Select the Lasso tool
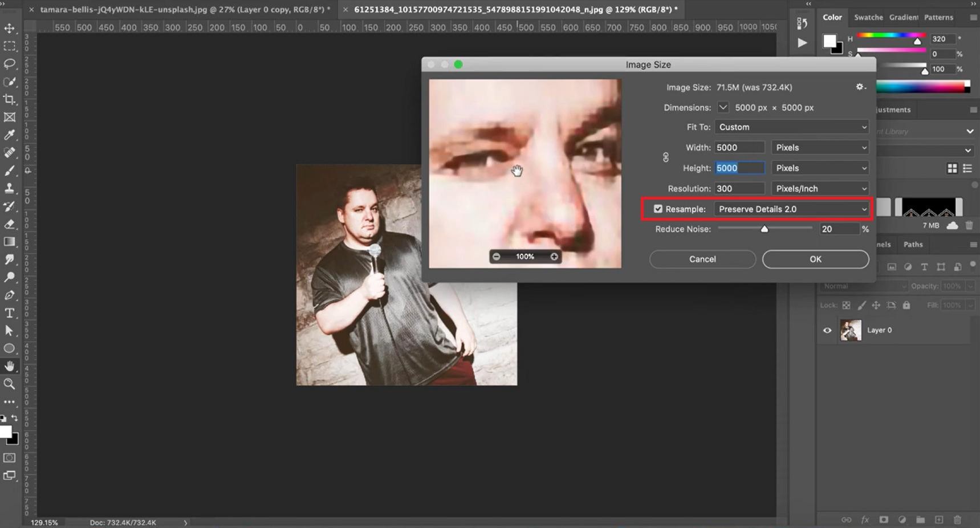The height and width of the screenshot is (528, 980). click(x=10, y=63)
